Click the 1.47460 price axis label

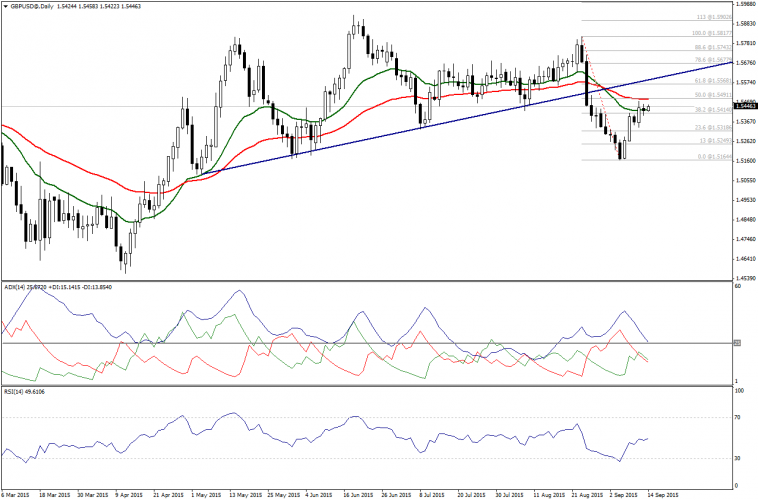[x=745, y=239]
